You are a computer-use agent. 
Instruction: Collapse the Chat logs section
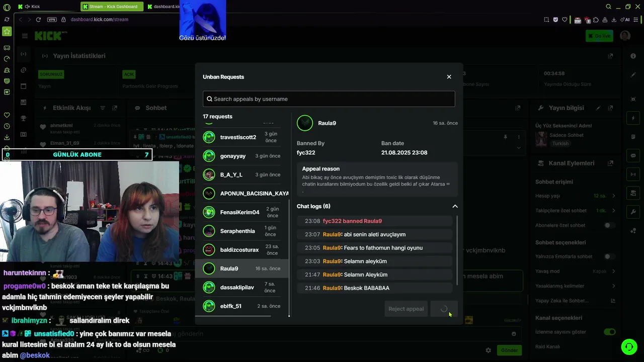[455, 206]
